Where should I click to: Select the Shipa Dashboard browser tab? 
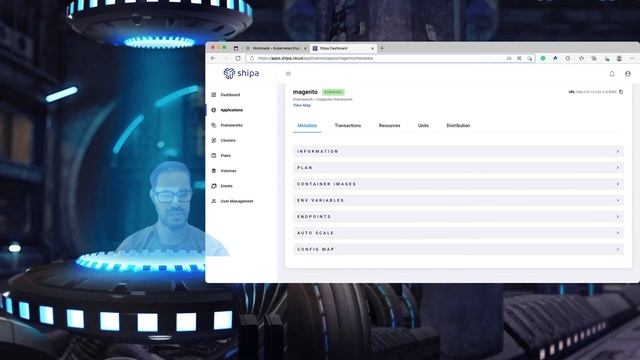[x=343, y=48]
